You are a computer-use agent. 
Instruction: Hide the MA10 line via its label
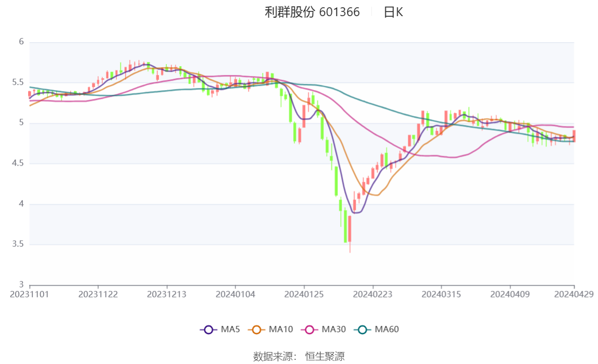click(281, 329)
